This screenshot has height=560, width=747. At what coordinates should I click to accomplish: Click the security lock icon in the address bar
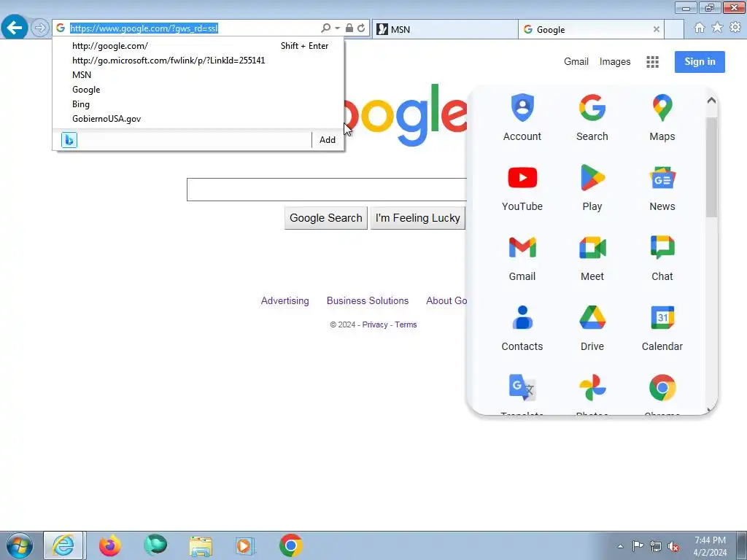point(349,28)
